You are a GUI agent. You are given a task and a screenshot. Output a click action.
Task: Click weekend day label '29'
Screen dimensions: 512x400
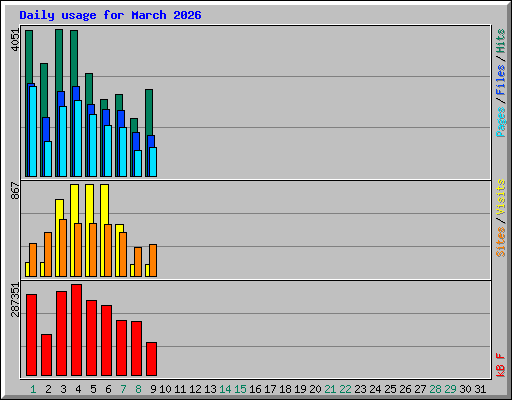450,389
